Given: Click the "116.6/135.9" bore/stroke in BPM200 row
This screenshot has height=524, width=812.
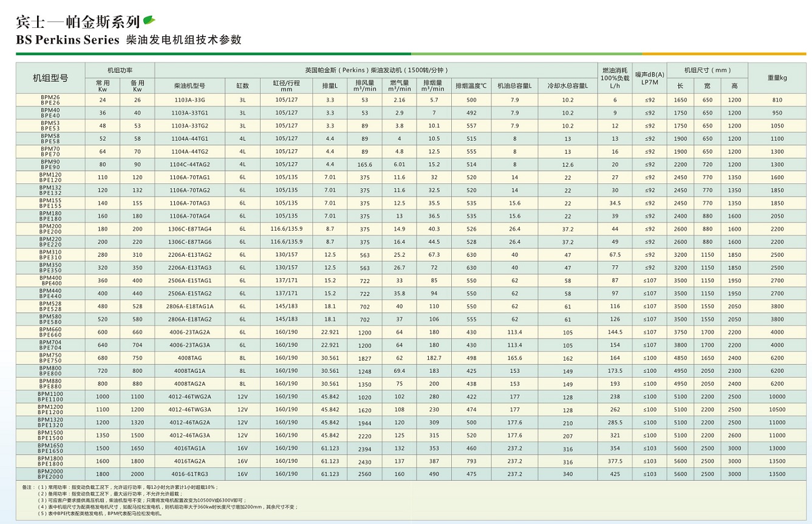Looking at the screenshot, I should (x=287, y=229).
